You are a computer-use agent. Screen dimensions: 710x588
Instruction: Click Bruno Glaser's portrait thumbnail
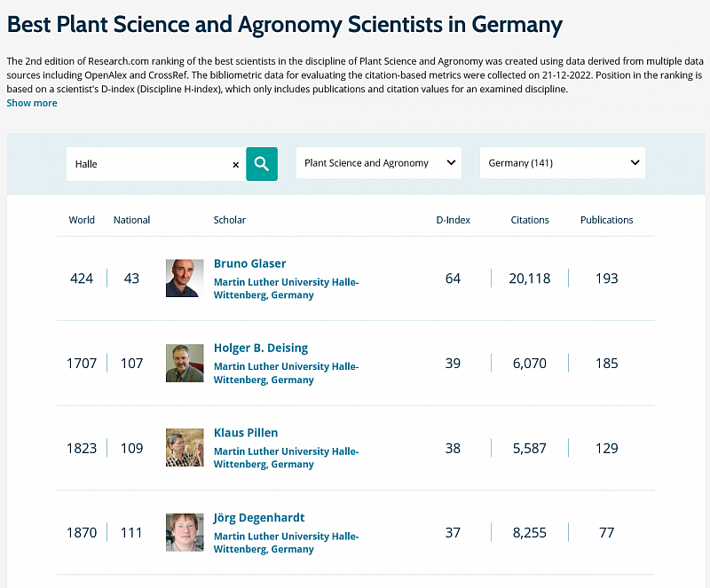(185, 278)
